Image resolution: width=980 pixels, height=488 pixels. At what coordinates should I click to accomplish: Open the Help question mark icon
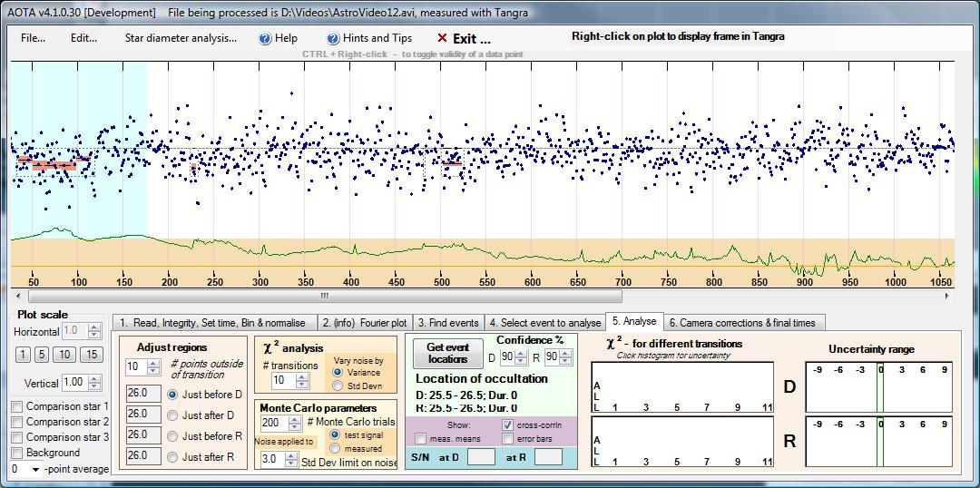coord(264,38)
